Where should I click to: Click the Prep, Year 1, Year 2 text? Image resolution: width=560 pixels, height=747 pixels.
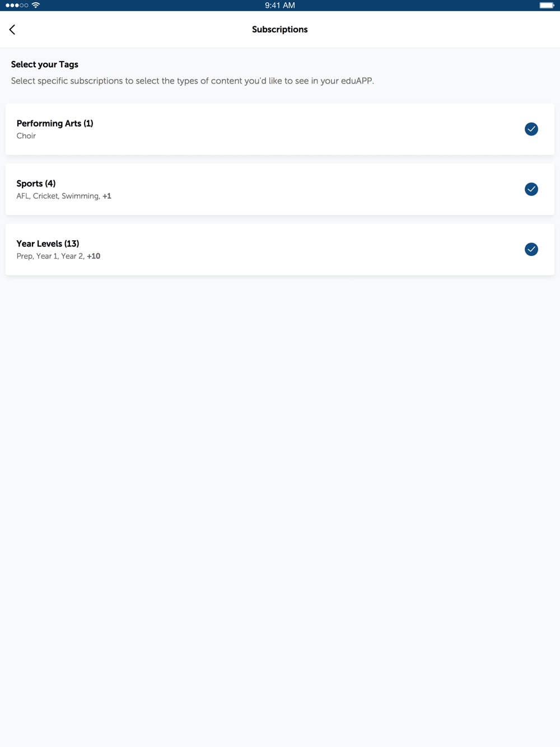pos(50,256)
